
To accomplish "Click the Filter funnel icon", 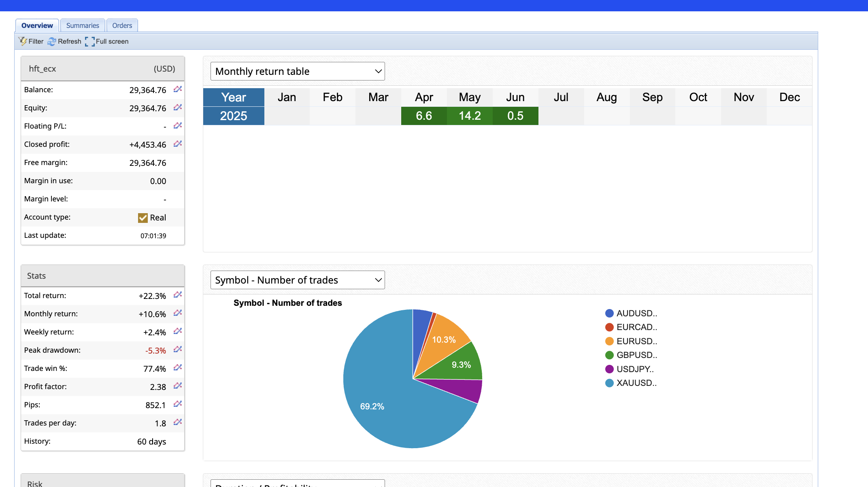I will coord(23,41).
